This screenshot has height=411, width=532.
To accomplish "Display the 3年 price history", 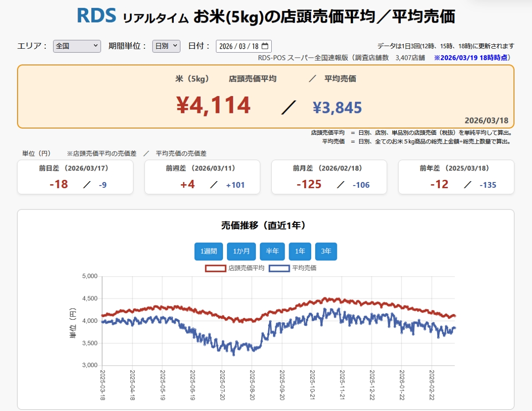I will (326, 252).
